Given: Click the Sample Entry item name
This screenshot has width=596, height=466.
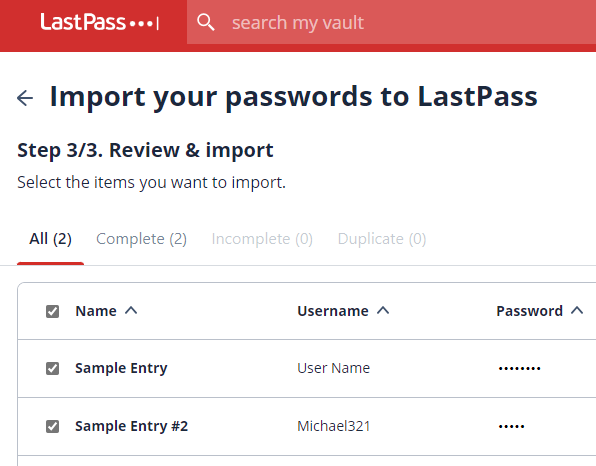Looking at the screenshot, I should [x=121, y=368].
